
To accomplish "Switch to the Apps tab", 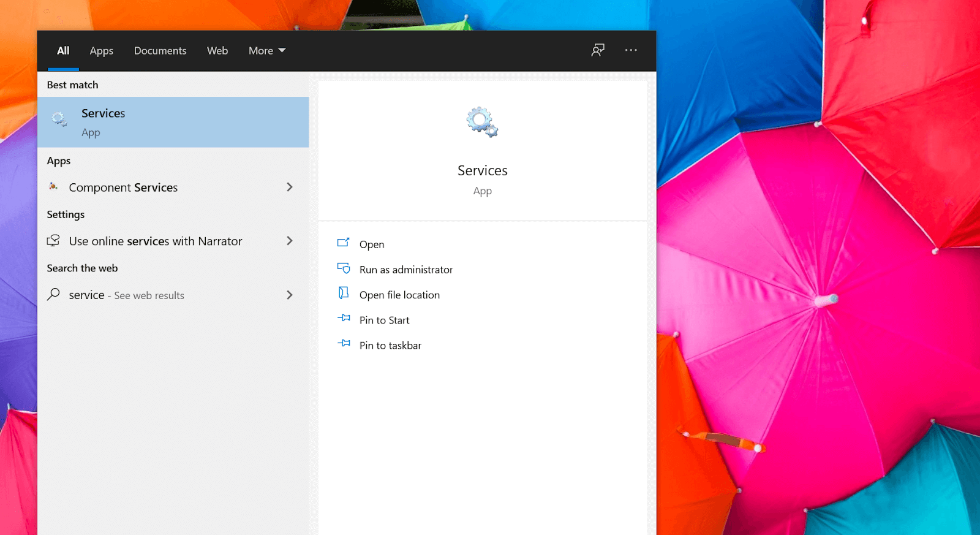I will click(102, 51).
